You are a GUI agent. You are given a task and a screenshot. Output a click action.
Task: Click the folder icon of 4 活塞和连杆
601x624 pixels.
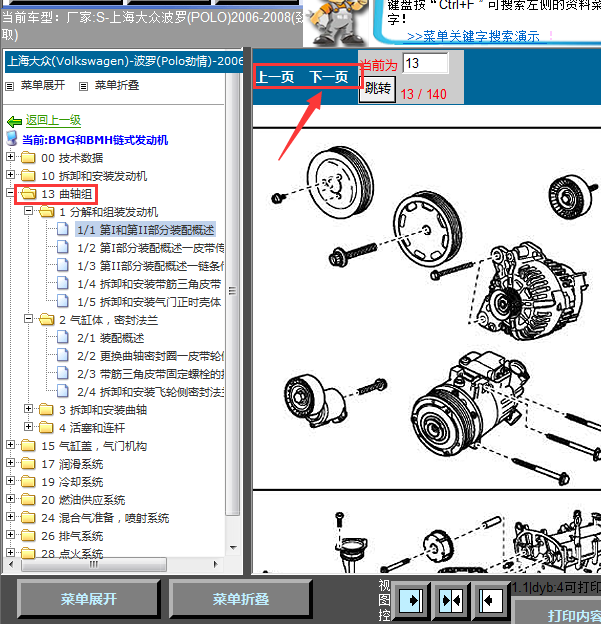[x=46, y=427]
